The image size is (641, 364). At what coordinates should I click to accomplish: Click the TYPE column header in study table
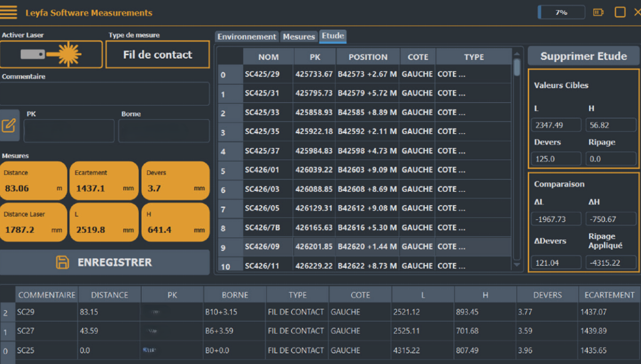click(x=474, y=57)
